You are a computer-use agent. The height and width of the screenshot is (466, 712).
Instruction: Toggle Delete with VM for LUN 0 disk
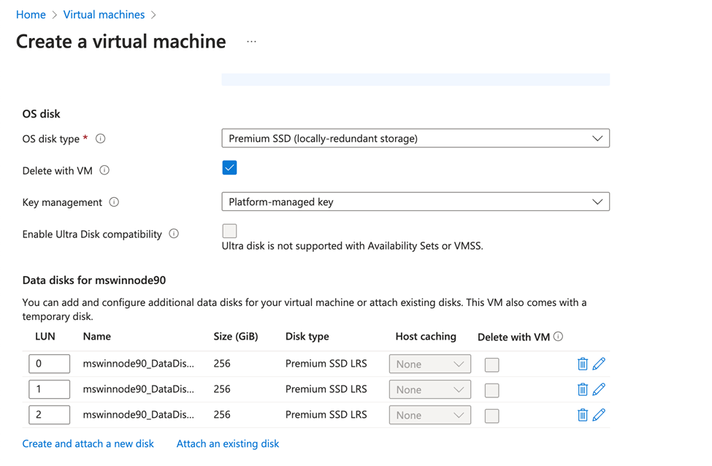click(x=492, y=364)
